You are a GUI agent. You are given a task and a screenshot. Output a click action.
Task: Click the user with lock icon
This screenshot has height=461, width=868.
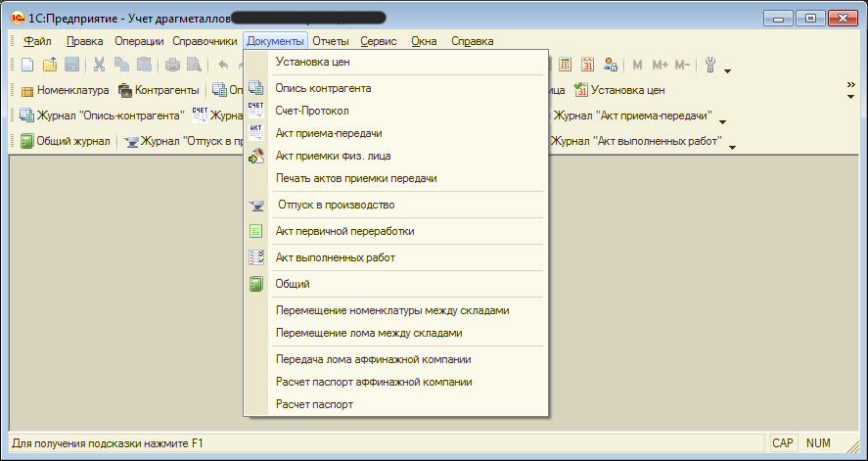click(x=612, y=66)
